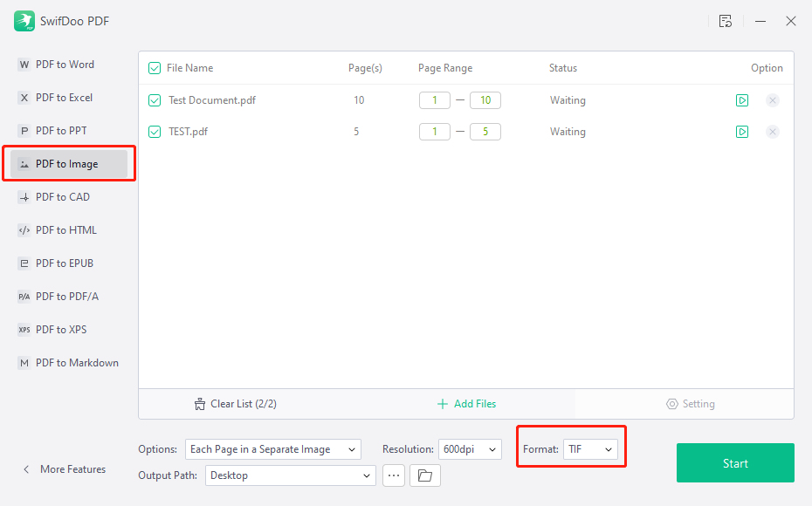The image size is (812, 506).
Task: Click Add Files label
Action: tap(475, 404)
